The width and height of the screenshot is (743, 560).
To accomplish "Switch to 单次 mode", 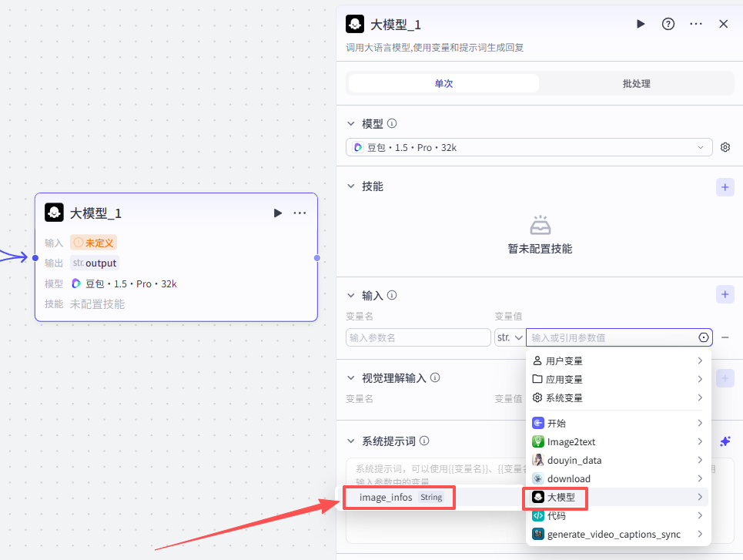I will pyautogui.click(x=443, y=83).
